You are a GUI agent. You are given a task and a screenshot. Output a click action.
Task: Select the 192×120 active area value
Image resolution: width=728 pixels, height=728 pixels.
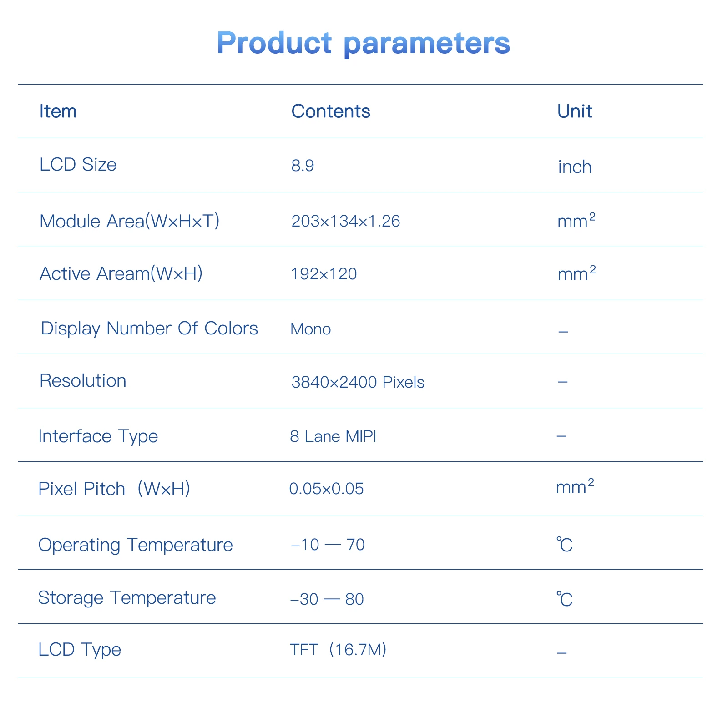[324, 274]
